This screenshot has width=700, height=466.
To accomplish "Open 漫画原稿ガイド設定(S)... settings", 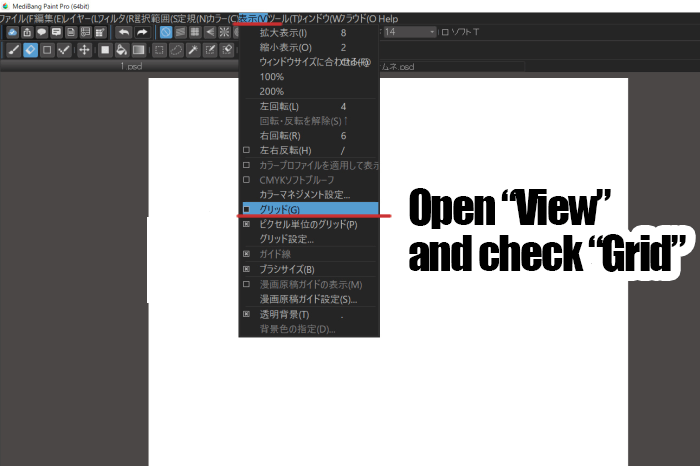I will [x=309, y=300].
